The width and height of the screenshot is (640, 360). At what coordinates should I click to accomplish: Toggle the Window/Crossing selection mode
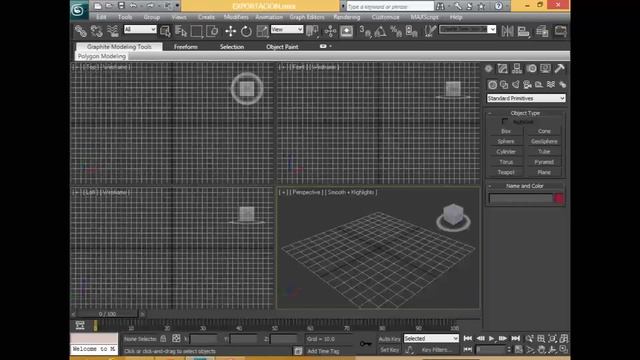[212, 31]
